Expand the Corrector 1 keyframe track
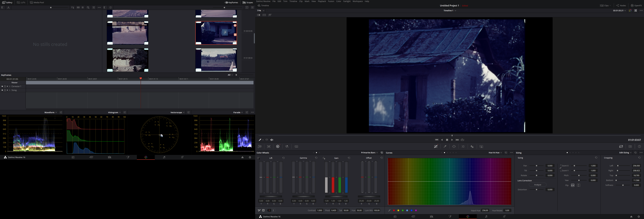Image resolution: width=644 pixels, height=219 pixels. 10,86
